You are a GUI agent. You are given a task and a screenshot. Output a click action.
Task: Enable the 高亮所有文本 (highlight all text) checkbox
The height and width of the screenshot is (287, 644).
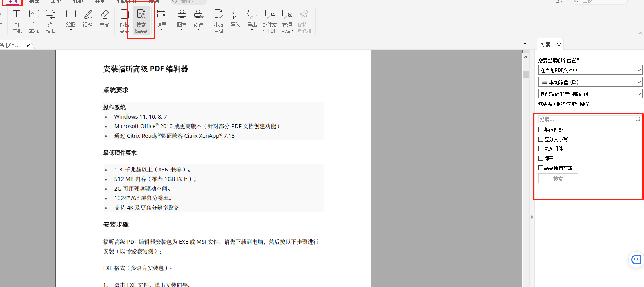[541, 168]
